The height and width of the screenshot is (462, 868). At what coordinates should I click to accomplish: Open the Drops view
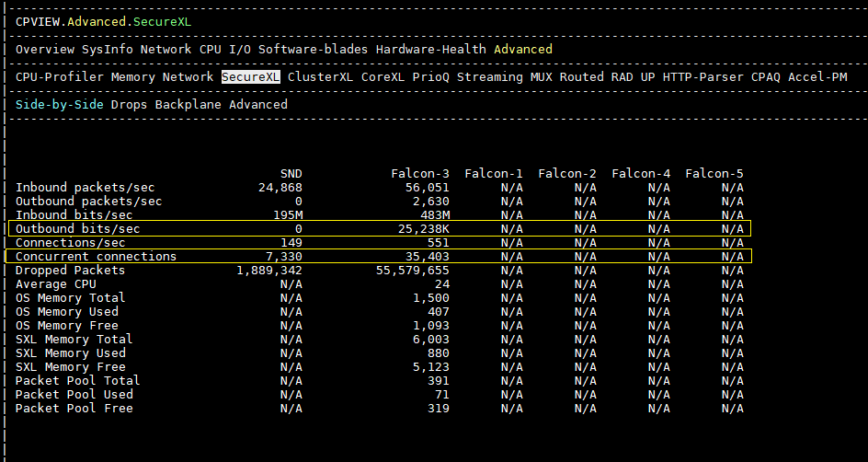(x=129, y=104)
